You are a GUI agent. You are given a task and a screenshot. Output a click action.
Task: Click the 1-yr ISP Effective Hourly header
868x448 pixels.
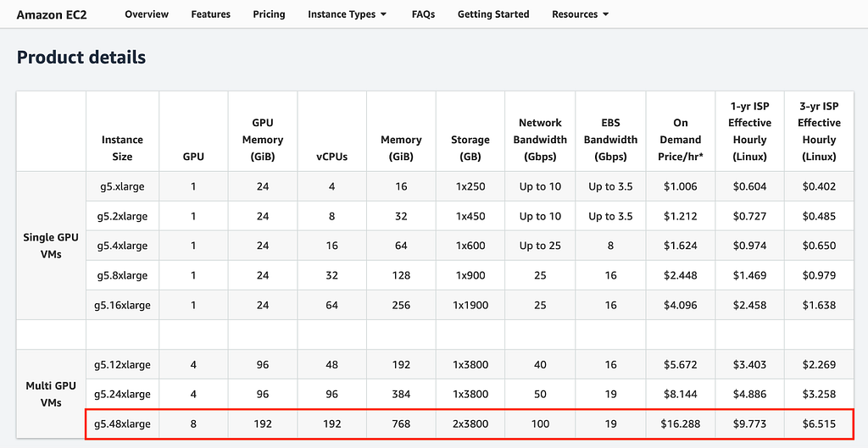pos(749,131)
